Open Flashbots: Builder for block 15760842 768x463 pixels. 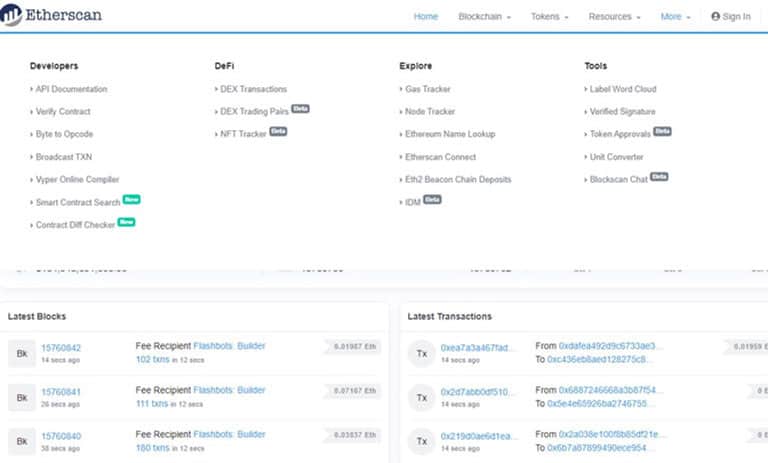coord(229,346)
